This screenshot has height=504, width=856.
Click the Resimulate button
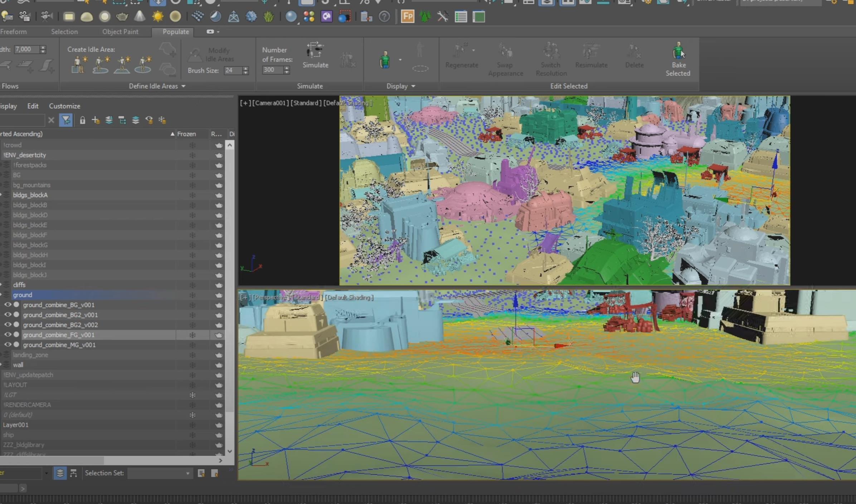tap(591, 56)
